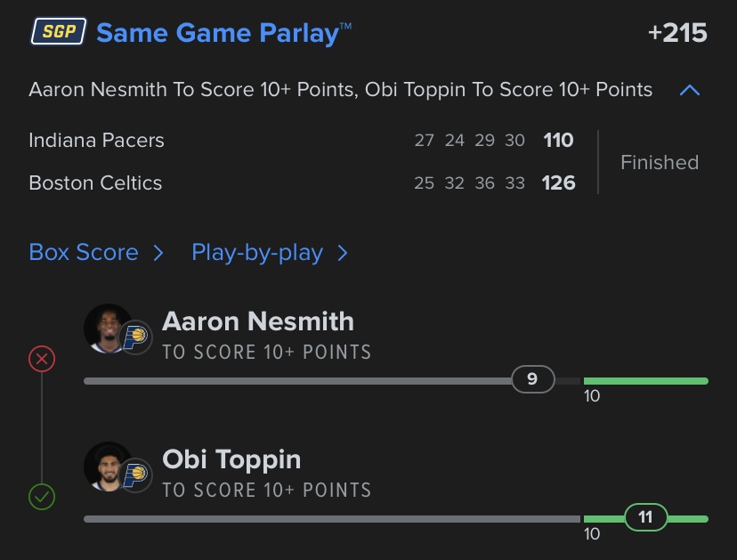
Task: Click the Pacers logo beside Obi Toppin
Action: tap(135, 475)
